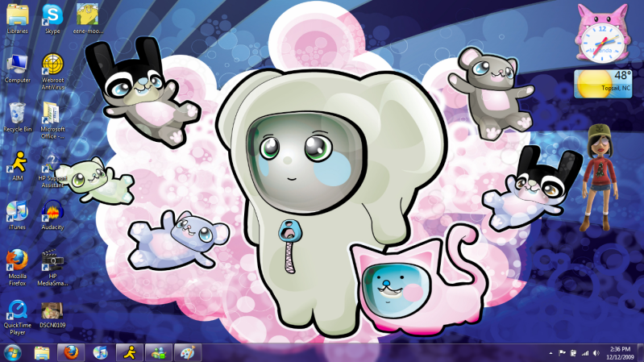Click the power/battery tray icon
The height and width of the screenshot is (362, 644).
coord(573,353)
